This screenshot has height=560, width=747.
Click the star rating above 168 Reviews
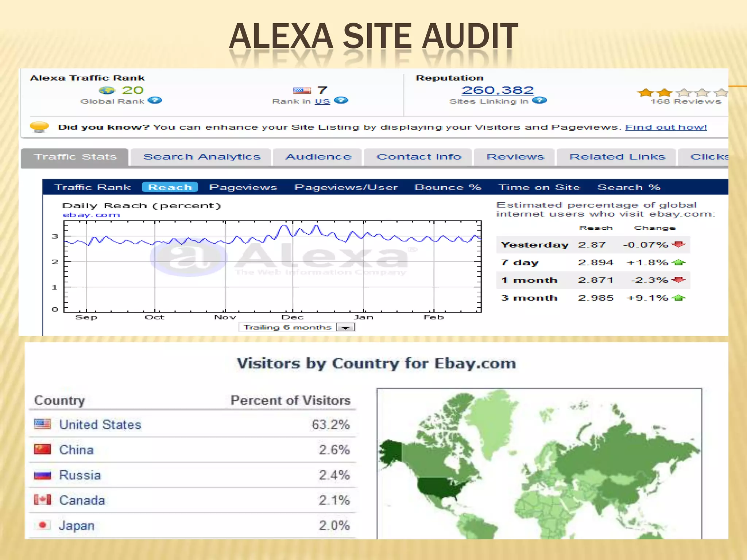pos(682,93)
